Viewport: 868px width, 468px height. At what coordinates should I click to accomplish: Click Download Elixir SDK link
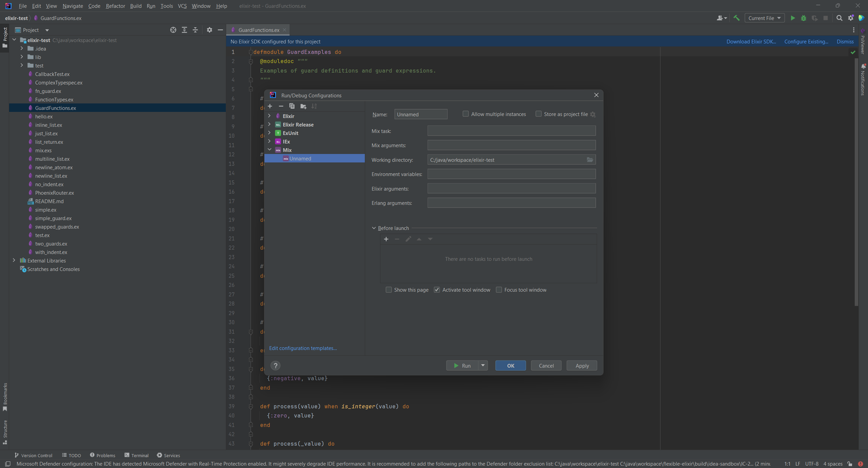tap(751, 42)
